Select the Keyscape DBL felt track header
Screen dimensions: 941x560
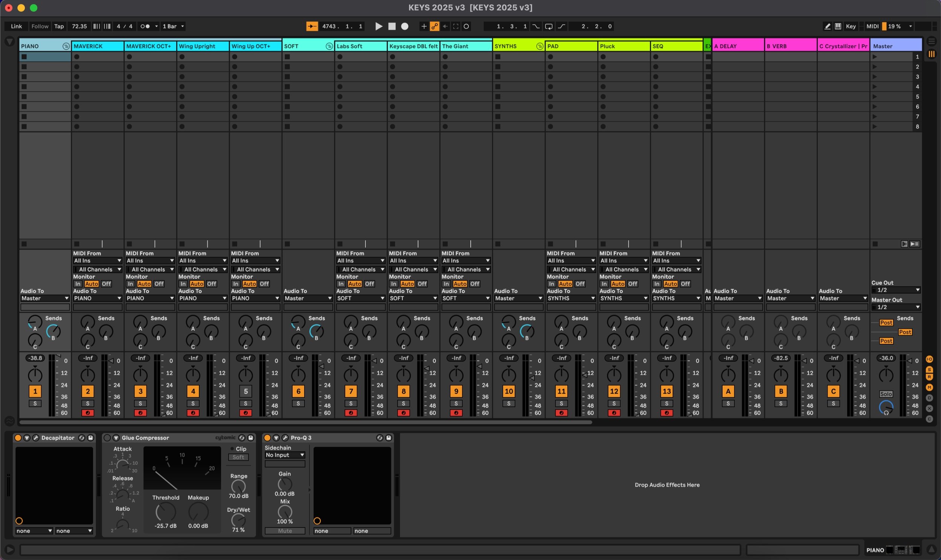click(413, 46)
